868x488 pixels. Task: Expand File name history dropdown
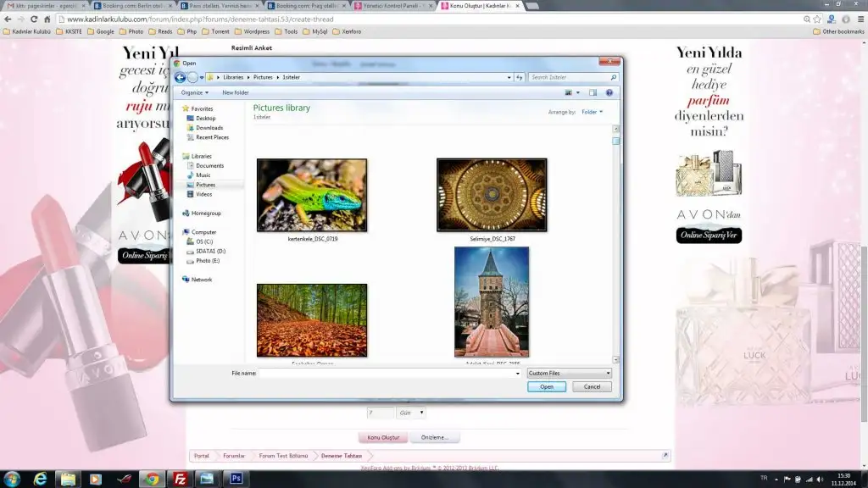pyautogui.click(x=518, y=374)
